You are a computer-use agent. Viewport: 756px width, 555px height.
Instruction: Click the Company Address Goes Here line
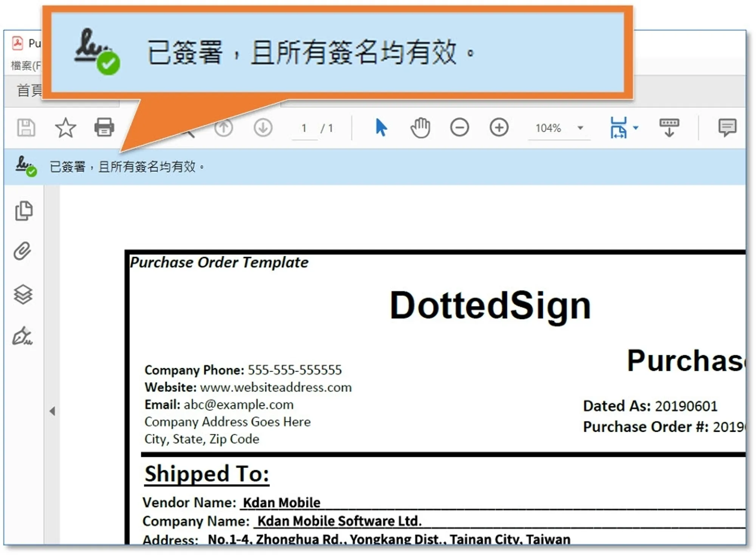228,422
